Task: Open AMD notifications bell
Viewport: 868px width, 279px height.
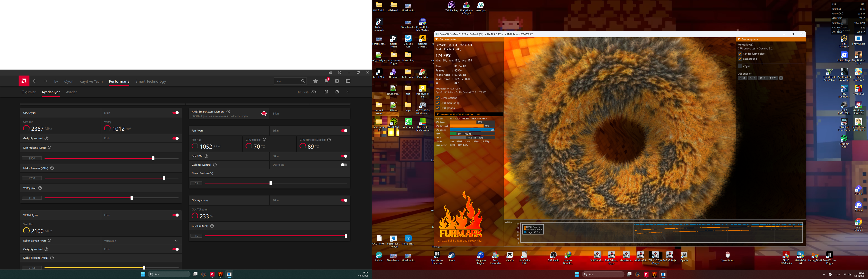Action: click(x=326, y=81)
